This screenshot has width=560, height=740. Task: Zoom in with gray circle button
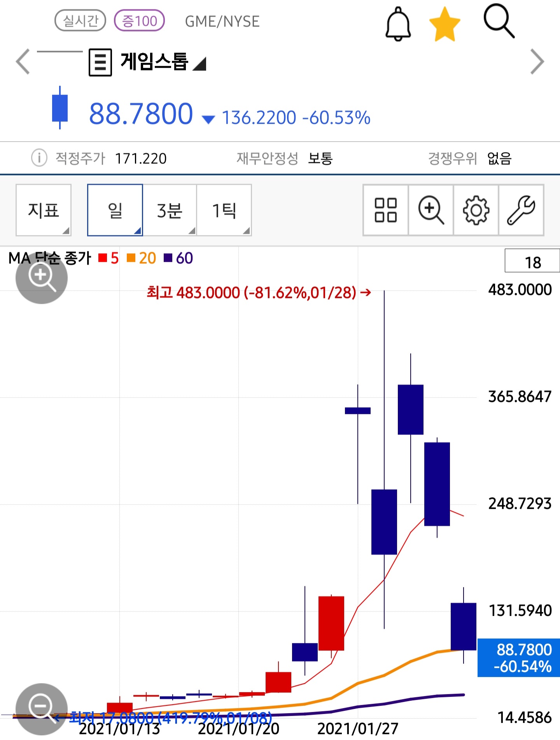[42, 278]
